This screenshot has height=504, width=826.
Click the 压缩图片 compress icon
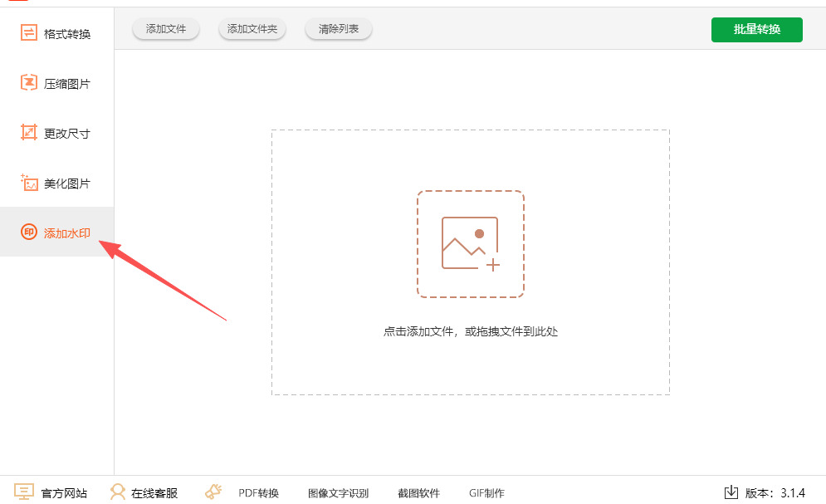coord(29,82)
